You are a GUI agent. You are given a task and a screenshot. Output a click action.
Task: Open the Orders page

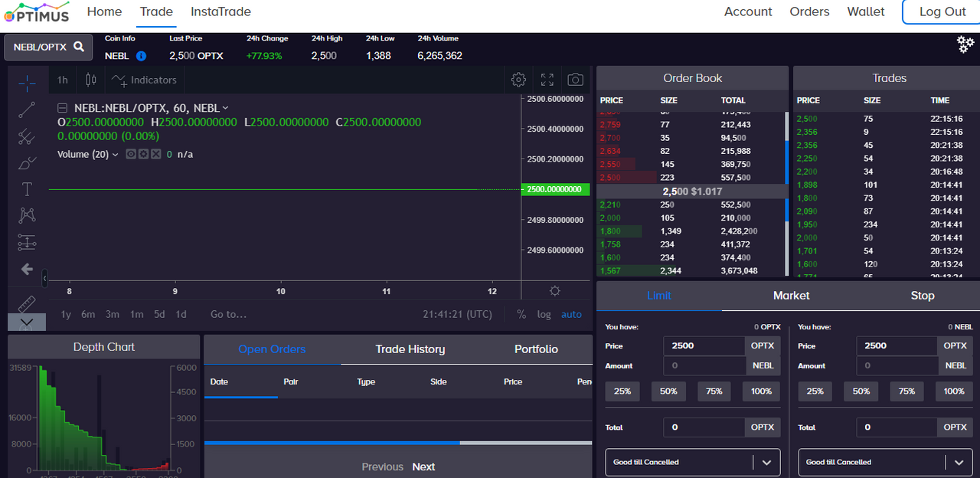click(809, 11)
